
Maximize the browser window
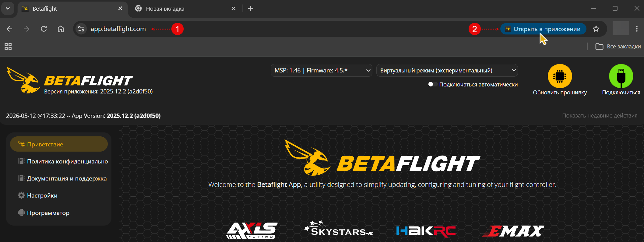[615, 9]
